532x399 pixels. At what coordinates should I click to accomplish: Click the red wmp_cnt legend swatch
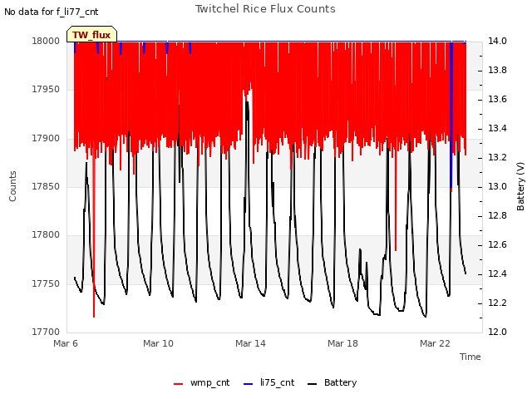pyautogui.click(x=178, y=384)
